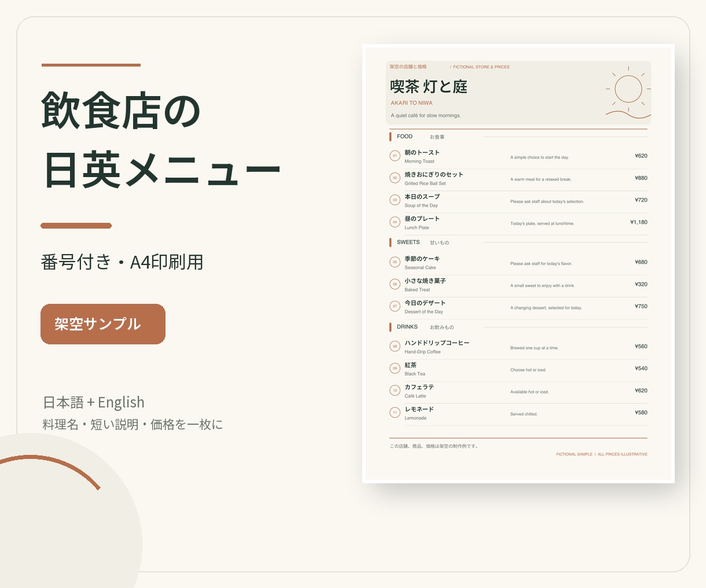Click the SWEETS section heading
The height and width of the screenshot is (588, 706).
[409, 242]
